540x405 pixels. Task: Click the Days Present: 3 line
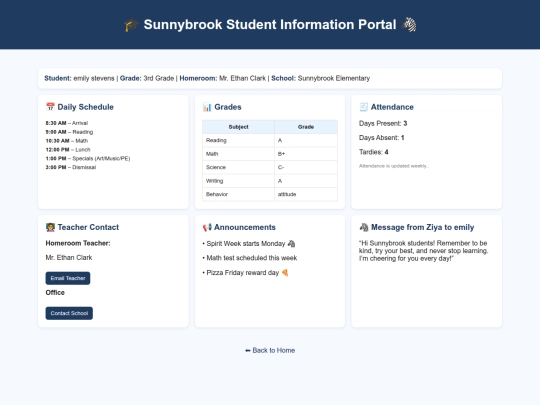pyautogui.click(x=383, y=123)
